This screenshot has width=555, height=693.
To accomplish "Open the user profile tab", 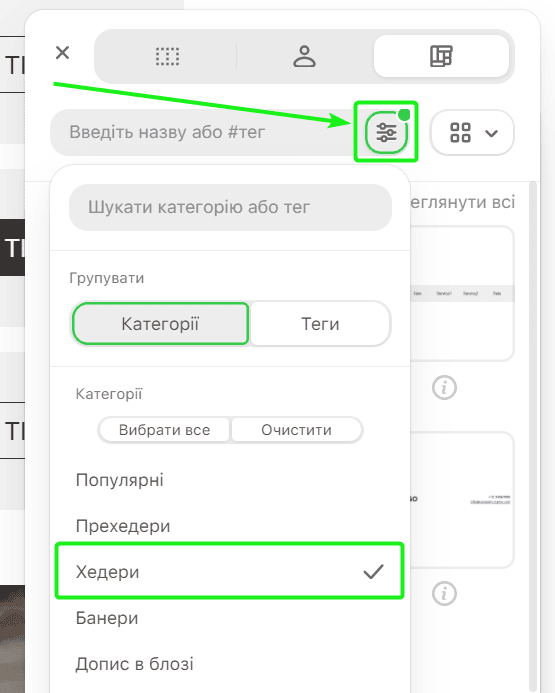I will pyautogui.click(x=304, y=57).
